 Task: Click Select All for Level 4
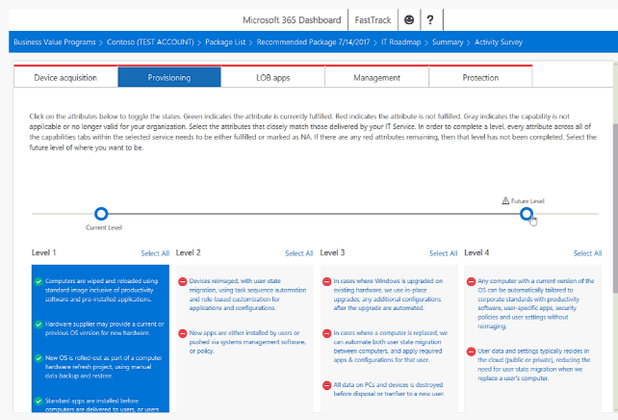[588, 253]
